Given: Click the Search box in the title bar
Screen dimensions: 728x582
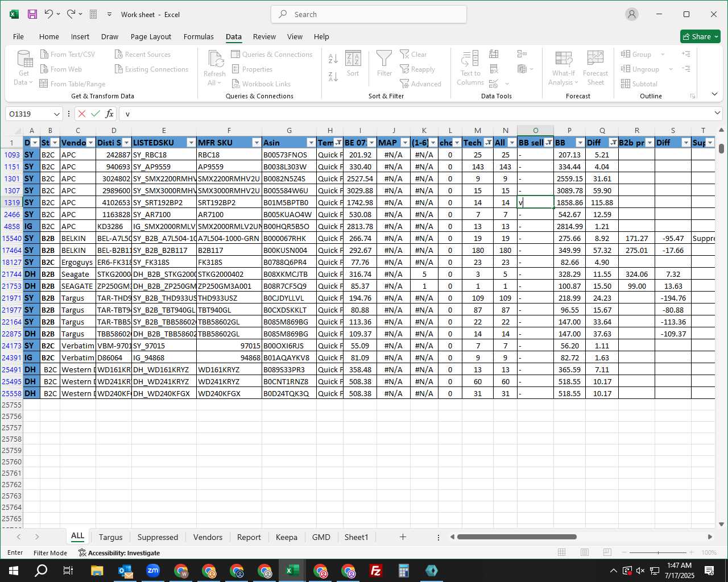Looking at the screenshot, I should tap(369, 14).
